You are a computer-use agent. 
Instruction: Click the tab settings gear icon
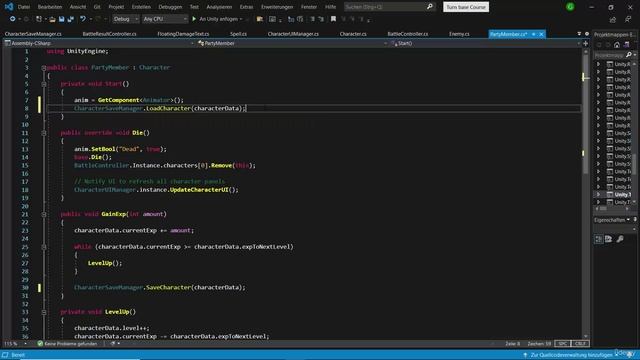(587, 34)
